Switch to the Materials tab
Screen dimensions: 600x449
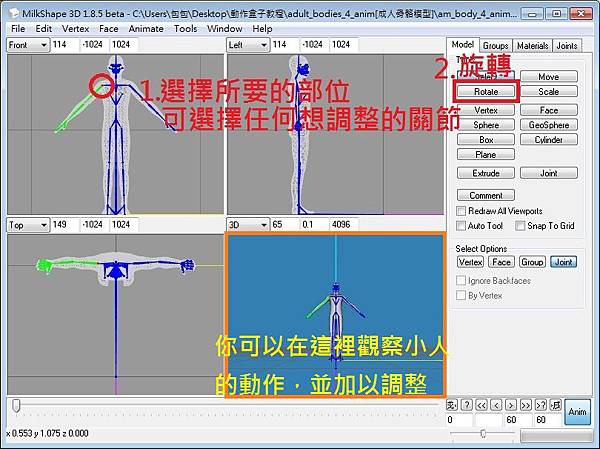[x=532, y=46]
